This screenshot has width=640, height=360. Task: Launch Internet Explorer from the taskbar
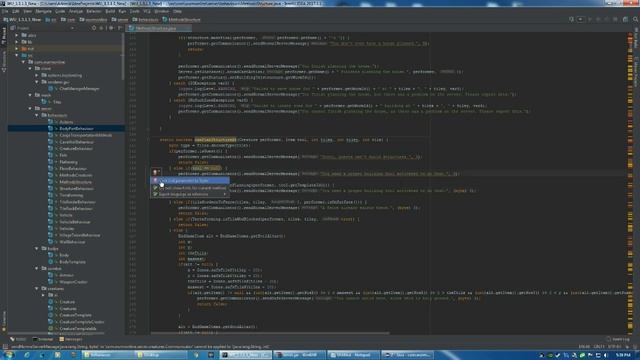(x=27, y=355)
